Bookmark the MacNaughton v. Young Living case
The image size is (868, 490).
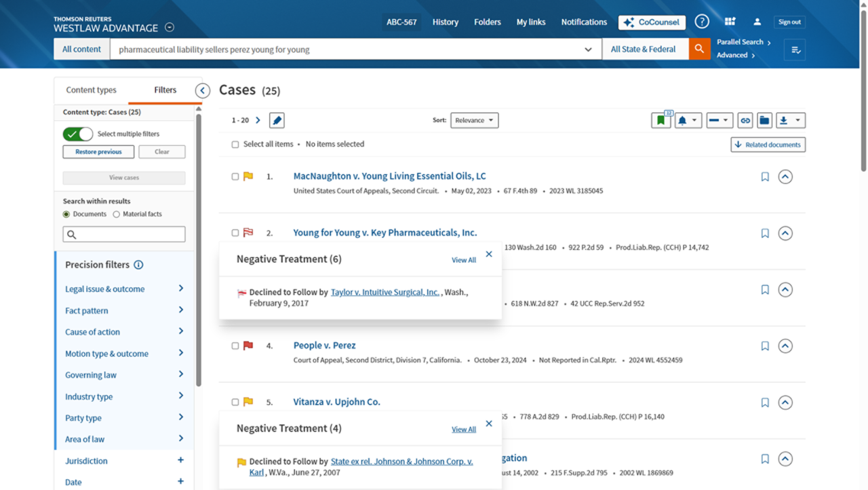765,176
